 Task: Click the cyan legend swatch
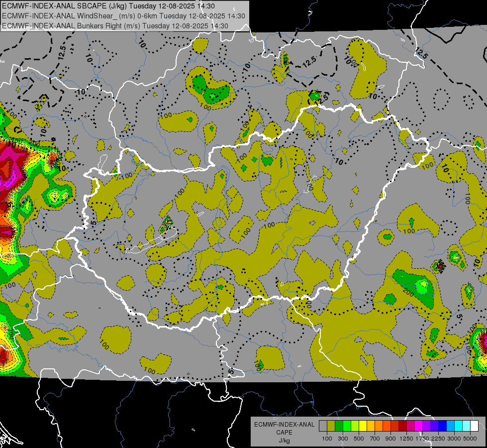(x=459, y=426)
